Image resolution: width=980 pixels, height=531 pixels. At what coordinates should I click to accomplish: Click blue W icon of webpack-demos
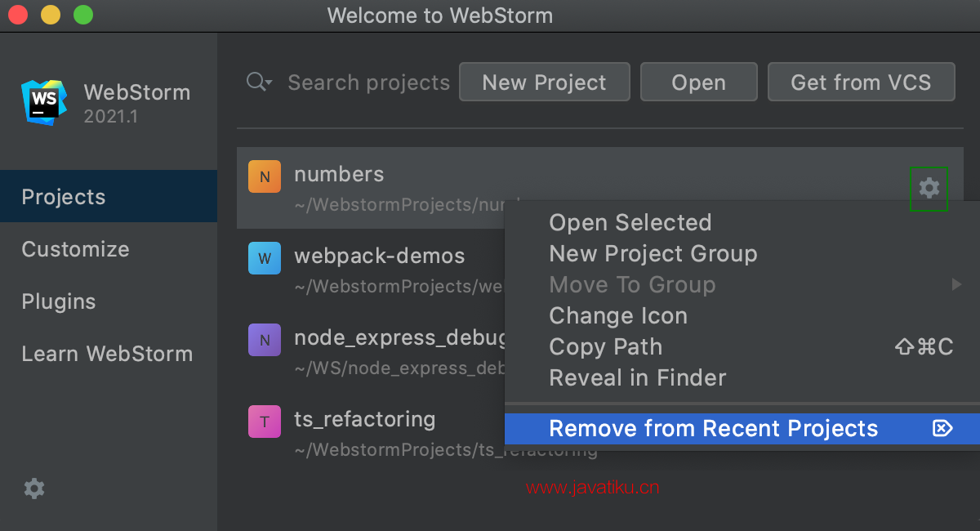click(x=265, y=258)
